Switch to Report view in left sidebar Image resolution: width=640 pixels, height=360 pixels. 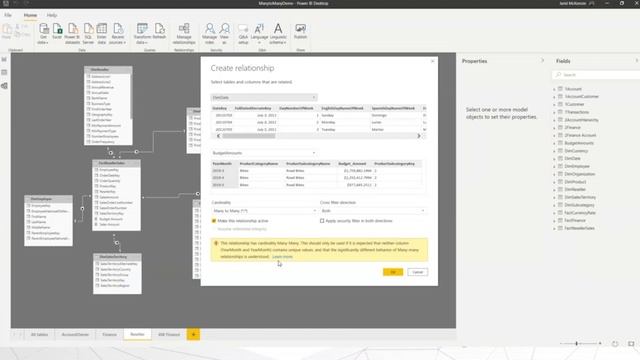point(4,59)
